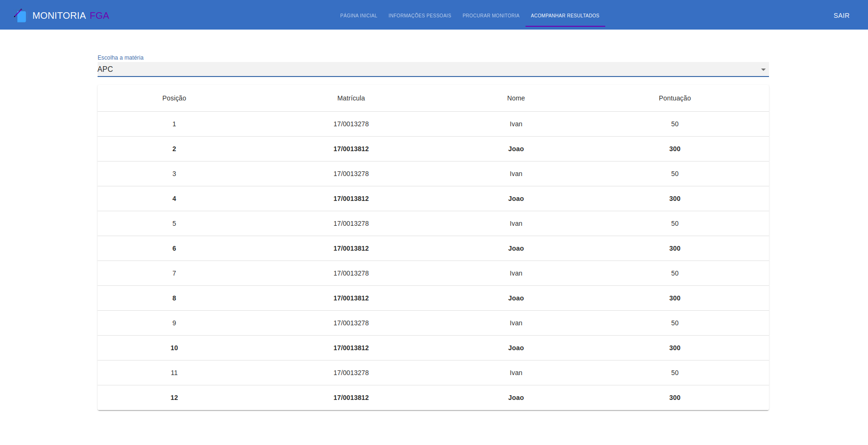Viewport: 868px width, 445px height.
Task: Click score 300 in row 8
Action: click(x=675, y=298)
